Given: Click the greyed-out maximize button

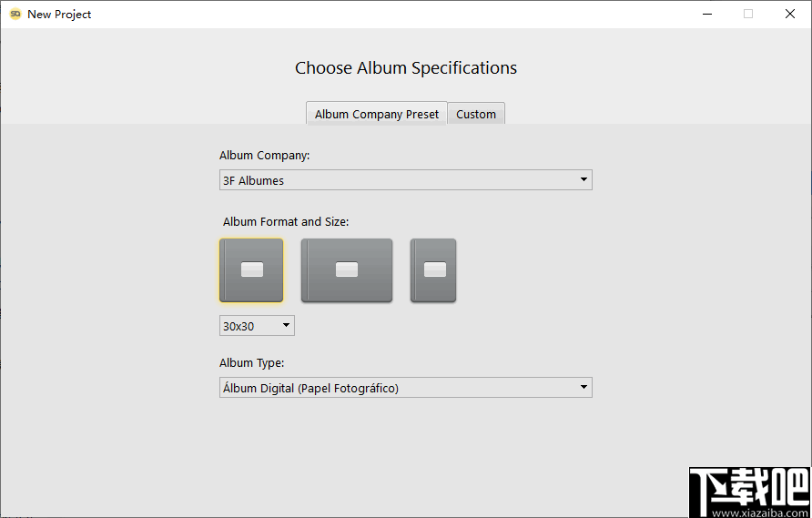Looking at the screenshot, I should tap(748, 14).
